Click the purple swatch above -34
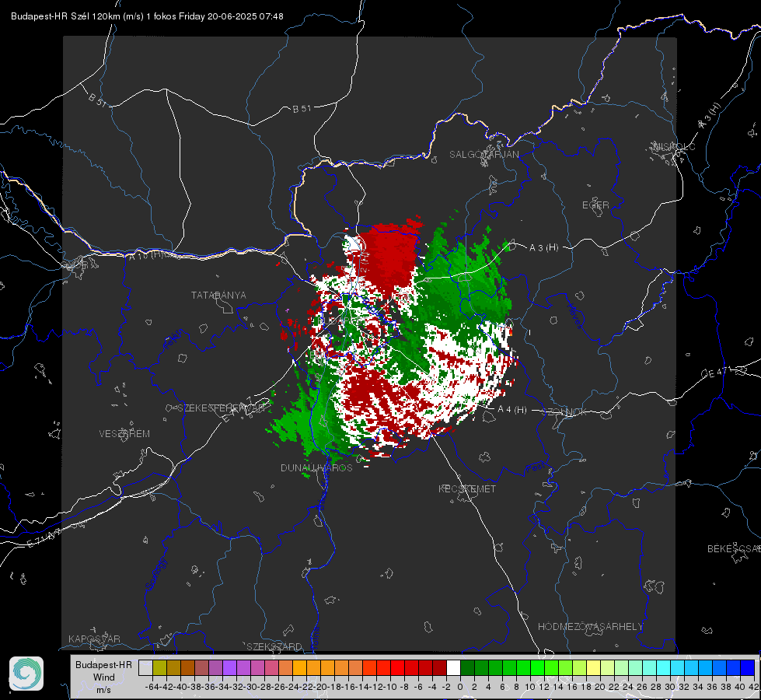Screen dimensions: 761x700 (x=229, y=667)
